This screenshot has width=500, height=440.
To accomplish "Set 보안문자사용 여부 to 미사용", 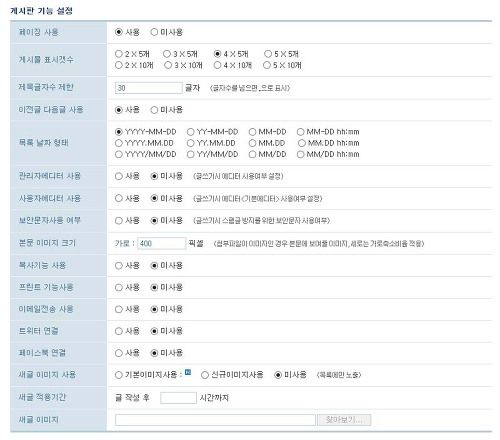I will tap(154, 221).
